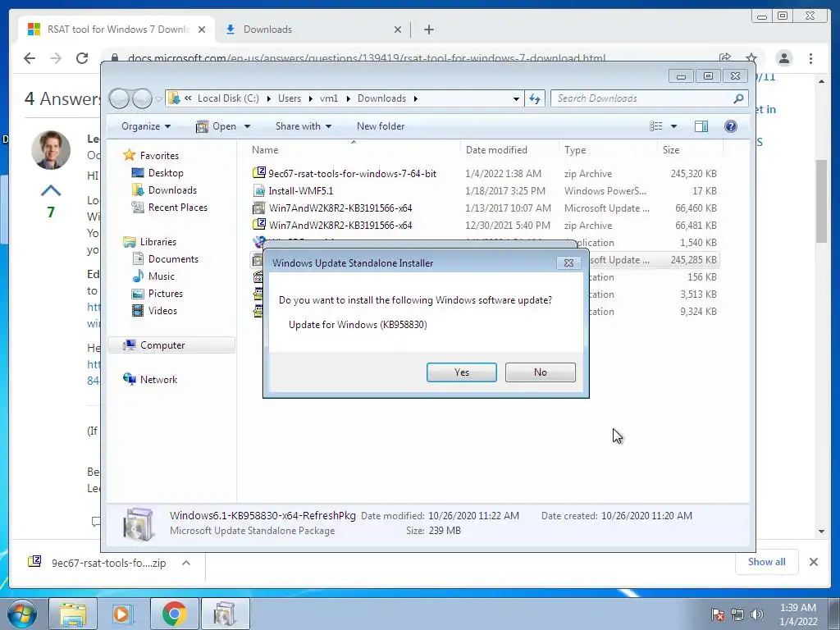This screenshot has height=630, width=840.
Task: Close the Windows Update Standalone Installer dialog
Action: pyautogui.click(x=568, y=263)
